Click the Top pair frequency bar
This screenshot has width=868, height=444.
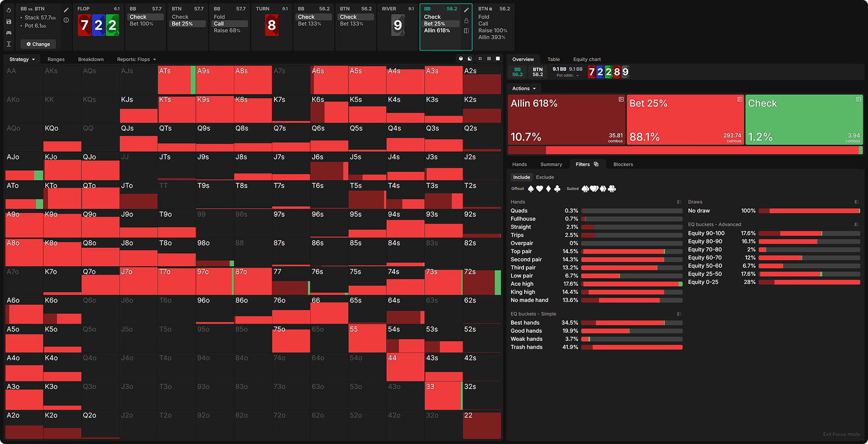tap(631, 252)
